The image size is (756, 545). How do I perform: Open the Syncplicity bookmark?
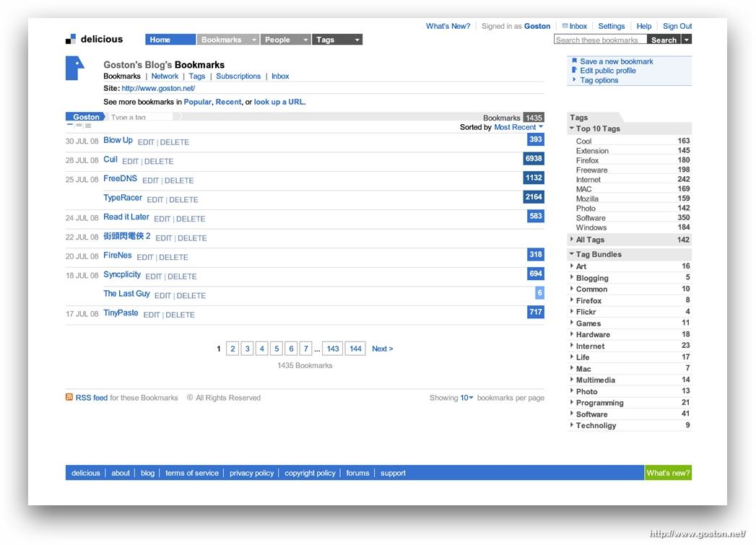click(x=122, y=275)
